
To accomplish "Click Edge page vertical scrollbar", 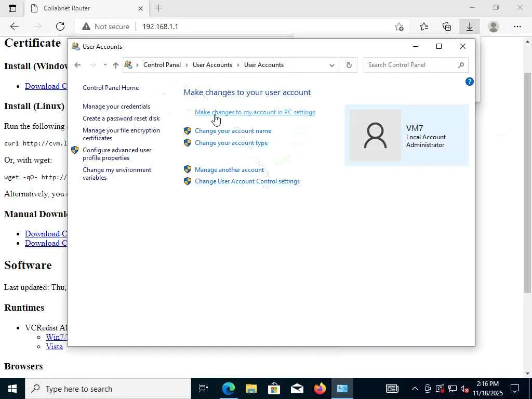I will tap(528, 183).
